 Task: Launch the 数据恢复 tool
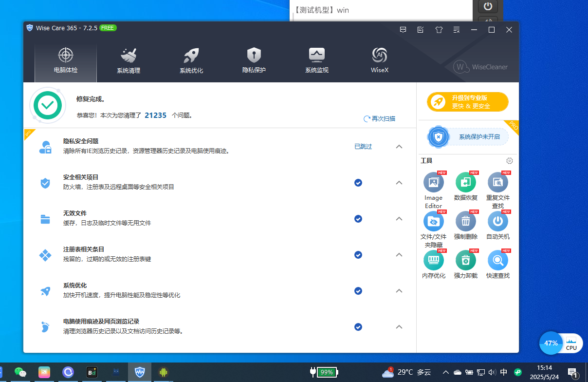(466, 187)
